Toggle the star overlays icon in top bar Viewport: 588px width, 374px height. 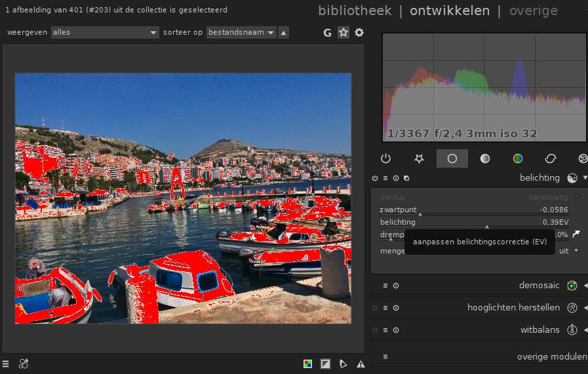pos(343,33)
